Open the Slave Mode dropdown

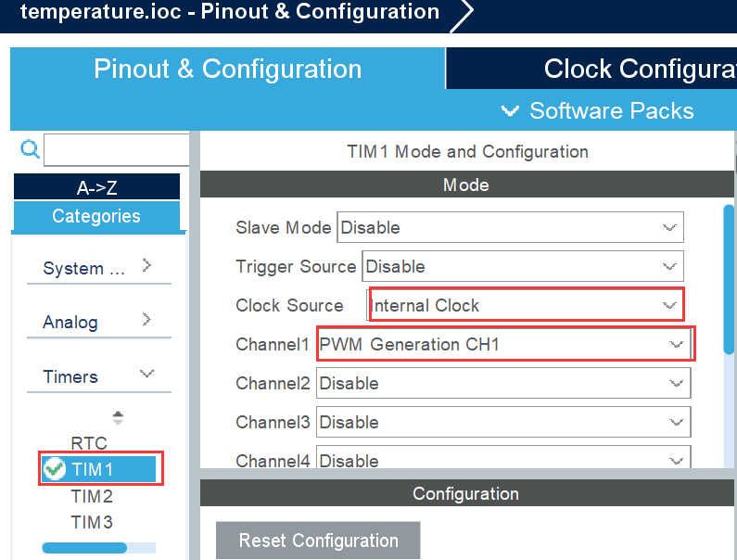click(x=511, y=227)
